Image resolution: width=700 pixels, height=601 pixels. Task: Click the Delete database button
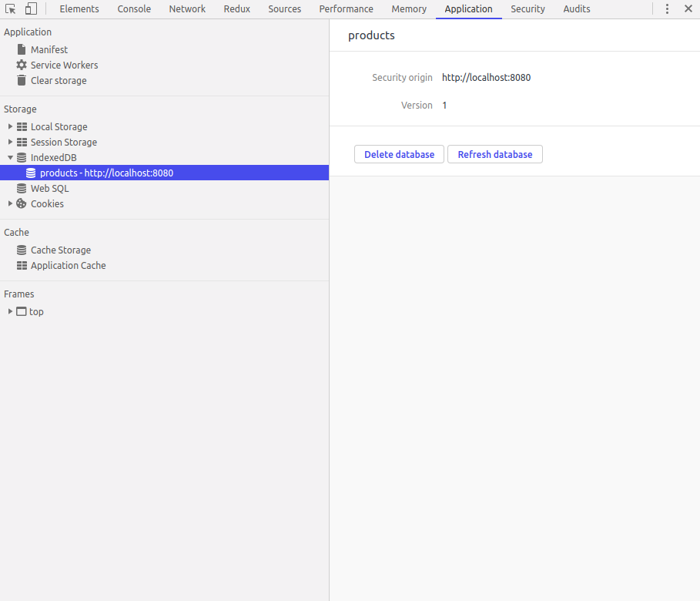pyautogui.click(x=399, y=154)
